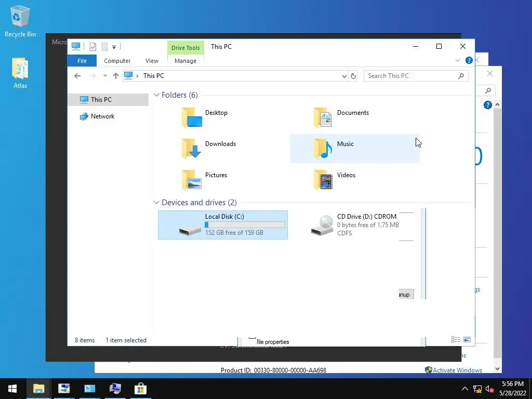Click the network tray icon
532x399 pixels.
[477, 389]
